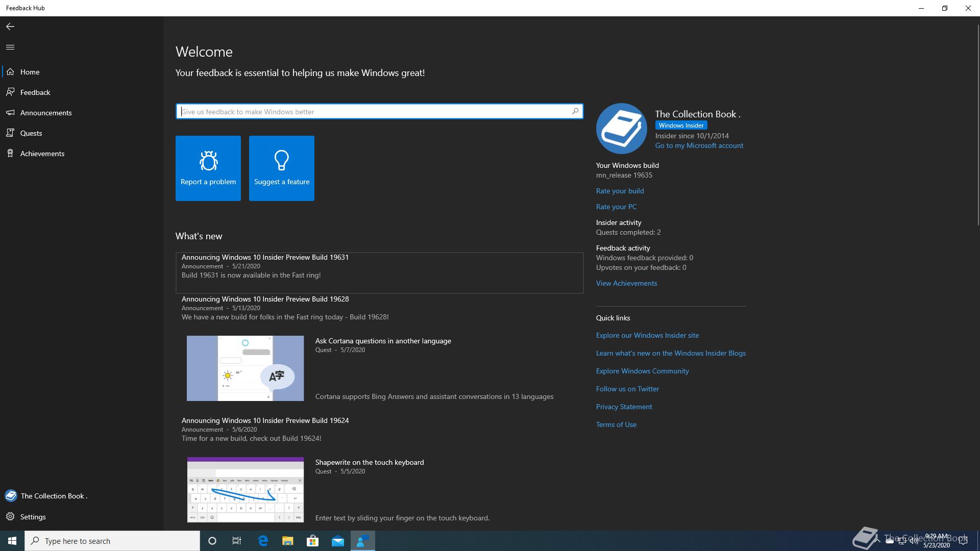Open Follow us on Twitter link
This screenshot has width=980, height=551.
click(x=627, y=389)
